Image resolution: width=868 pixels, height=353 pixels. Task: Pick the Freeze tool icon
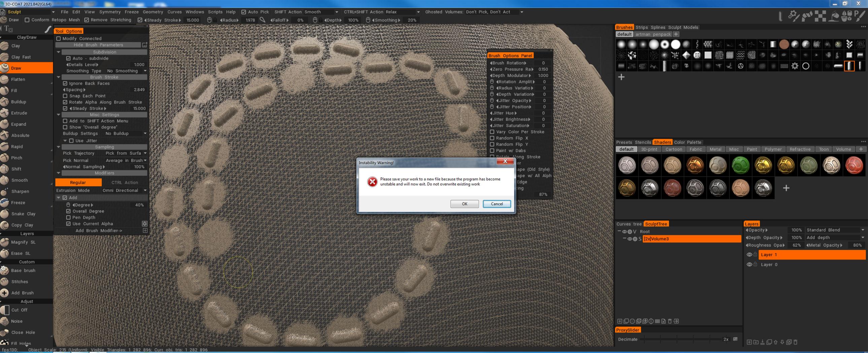point(5,203)
